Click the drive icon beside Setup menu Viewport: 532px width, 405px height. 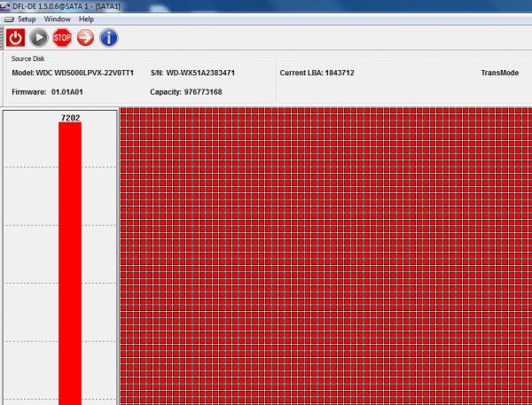[9, 19]
